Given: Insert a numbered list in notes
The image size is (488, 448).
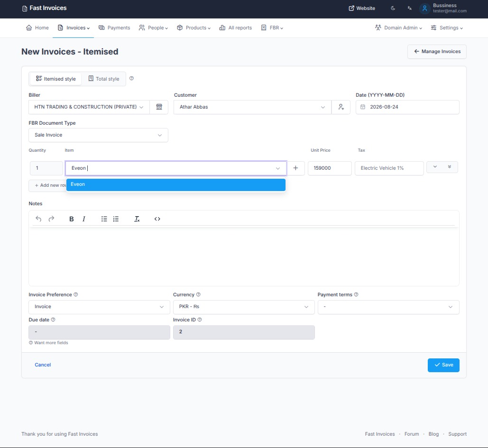Looking at the screenshot, I should pyautogui.click(x=116, y=219).
